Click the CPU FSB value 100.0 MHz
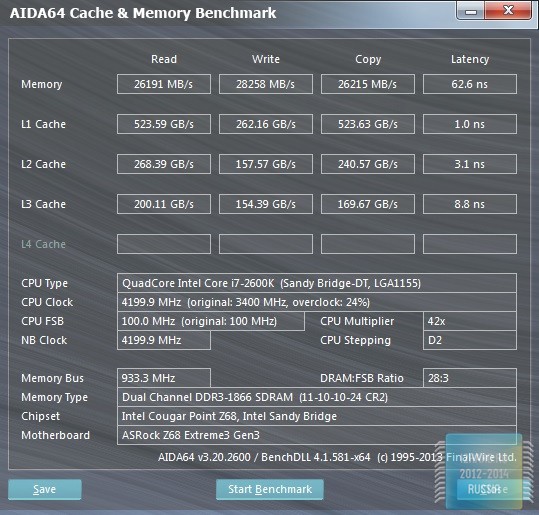Viewport: 539px width, 515px height. (x=211, y=321)
